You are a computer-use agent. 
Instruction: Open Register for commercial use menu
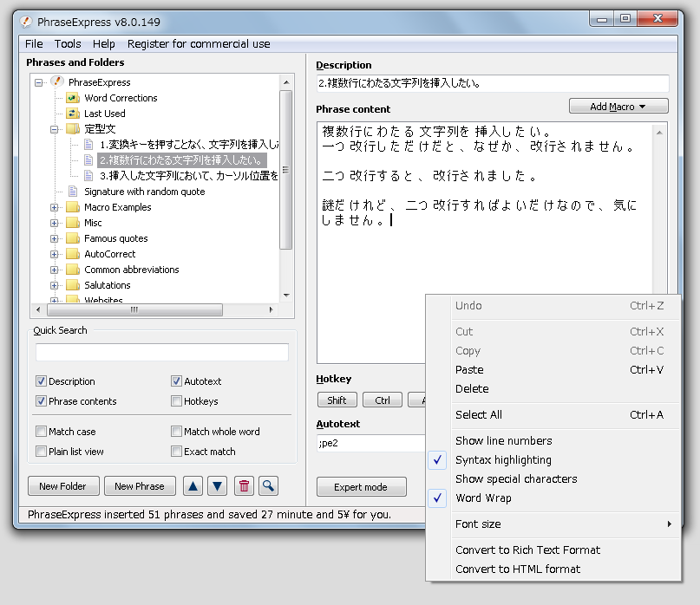coord(199,43)
